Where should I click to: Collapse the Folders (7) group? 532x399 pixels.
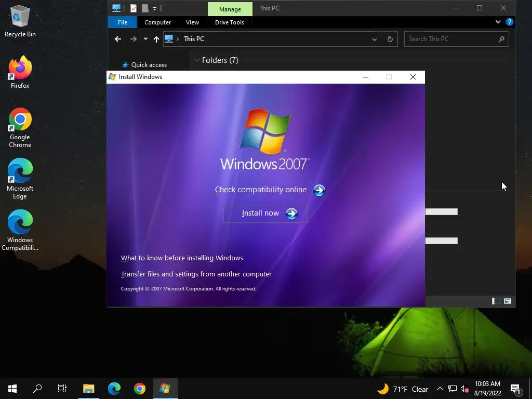196,60
